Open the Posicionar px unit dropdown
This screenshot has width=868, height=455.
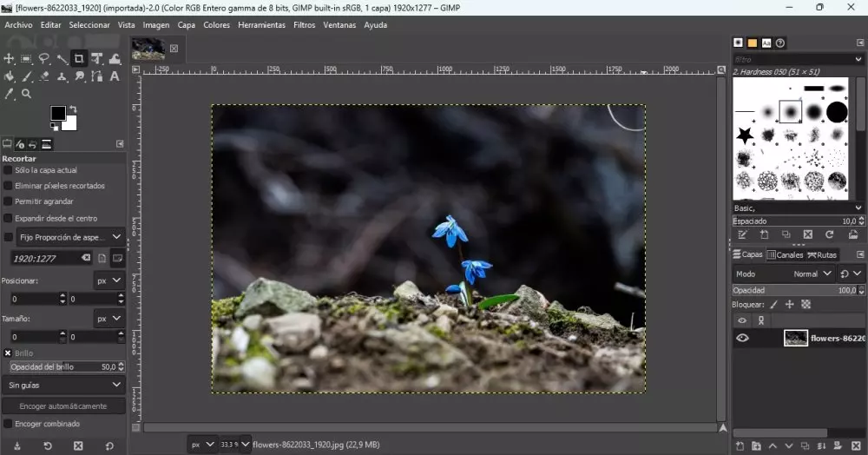click(108, 280)
